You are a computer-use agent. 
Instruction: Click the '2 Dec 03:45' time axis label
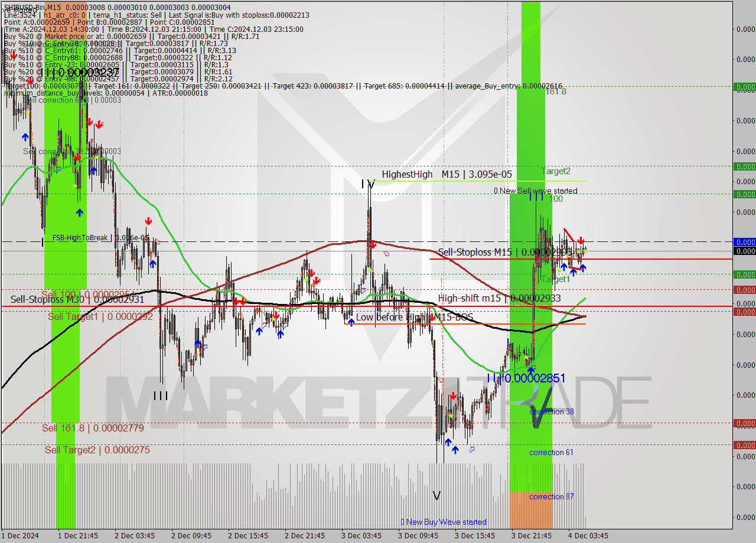coord(135,535)
